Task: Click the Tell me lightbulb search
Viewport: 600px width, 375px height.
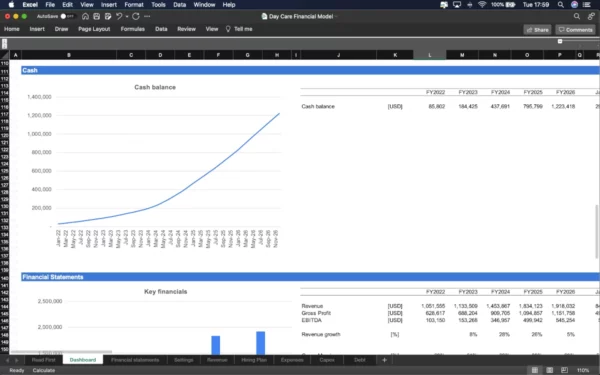Action: (x=239, y=29)
